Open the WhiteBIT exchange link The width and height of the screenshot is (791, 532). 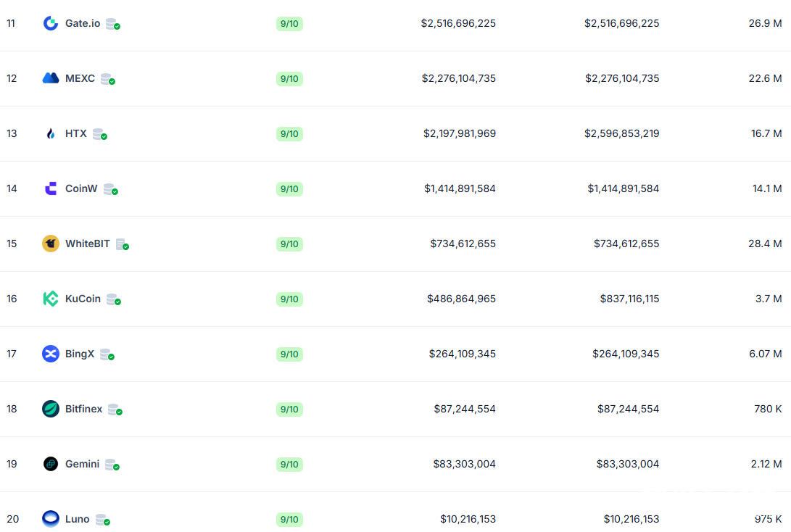tap(88, 244)
